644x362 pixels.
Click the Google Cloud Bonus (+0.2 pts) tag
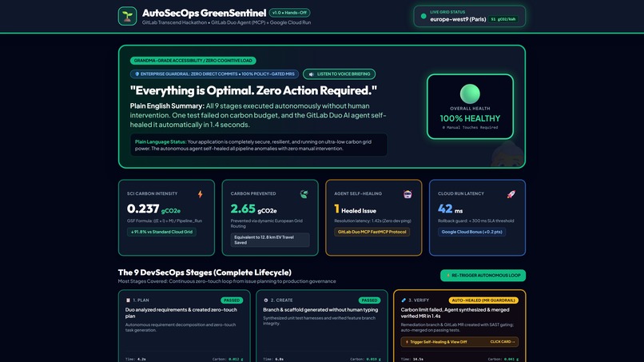pyautogui.click(x=471, y=233)
